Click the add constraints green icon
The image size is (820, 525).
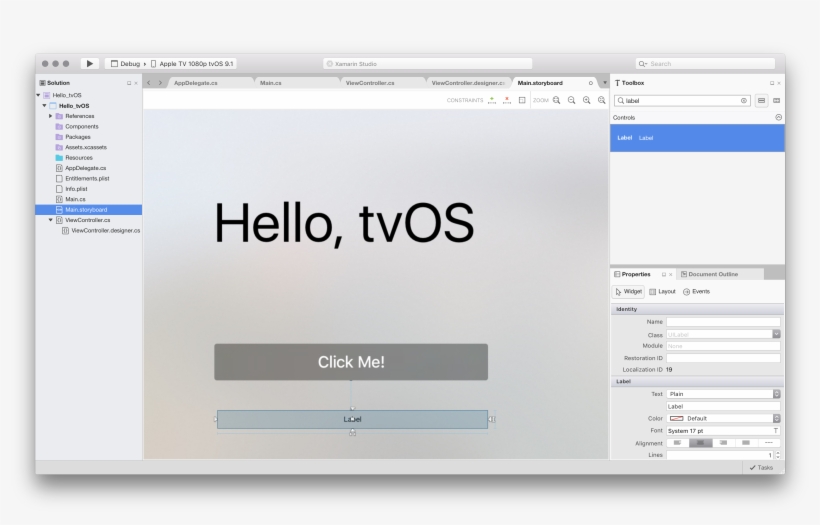(492, 100)
